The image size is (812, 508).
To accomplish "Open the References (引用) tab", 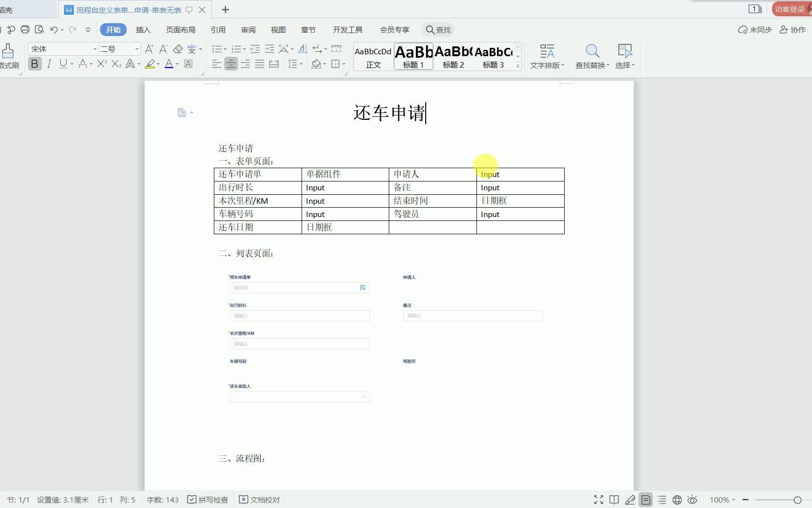I will (218, 30).
